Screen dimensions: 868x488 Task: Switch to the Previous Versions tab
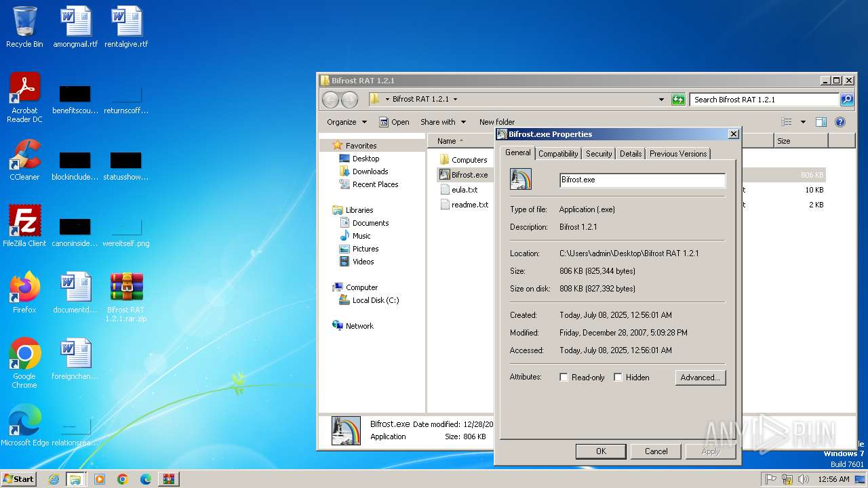click(x=678, y=154)
